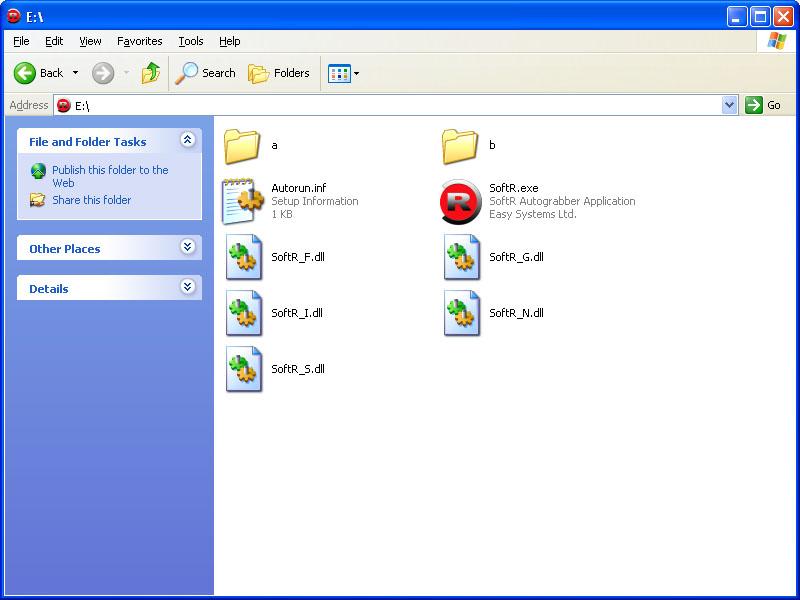Collapse the File and Folder Tasks panel

[187, 139]
